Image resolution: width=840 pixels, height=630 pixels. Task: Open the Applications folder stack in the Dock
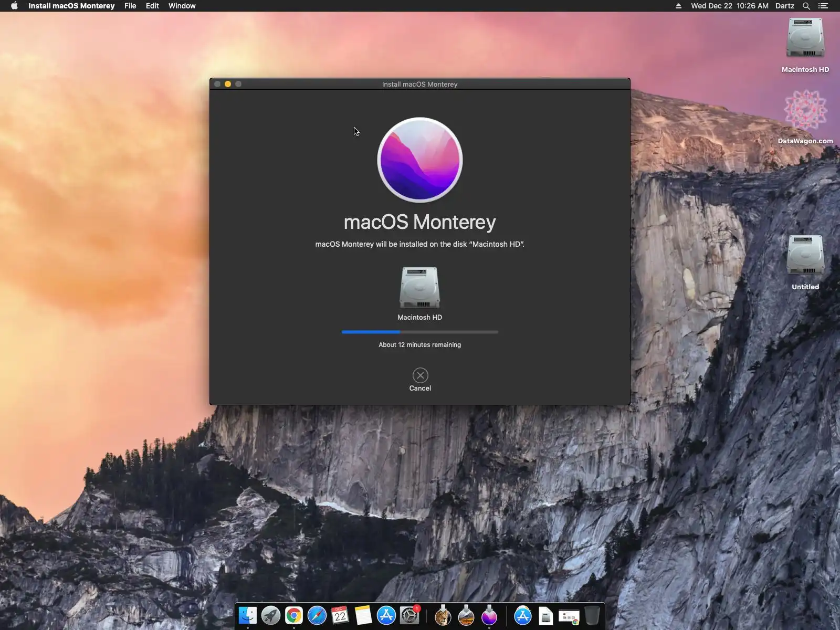[523, 615]
